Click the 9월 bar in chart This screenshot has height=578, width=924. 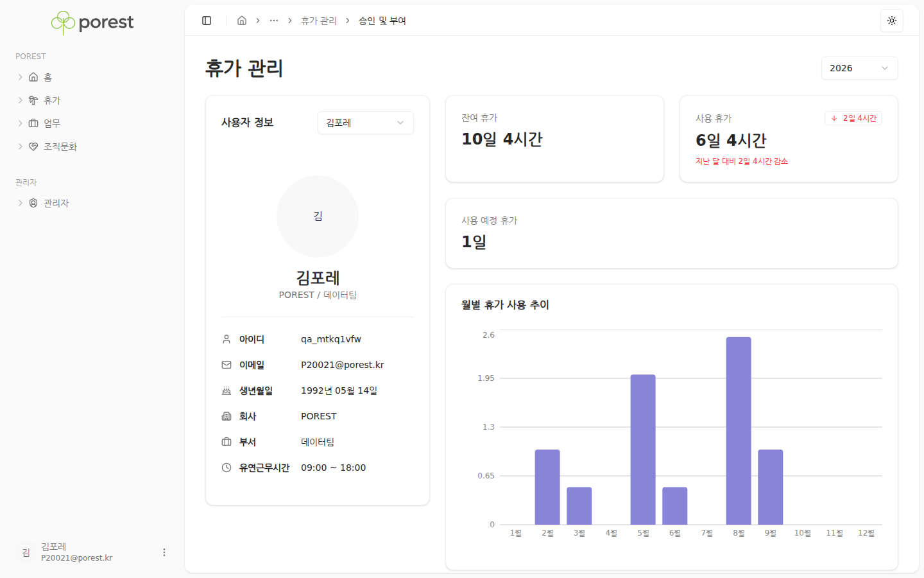[x=771, y=487]
